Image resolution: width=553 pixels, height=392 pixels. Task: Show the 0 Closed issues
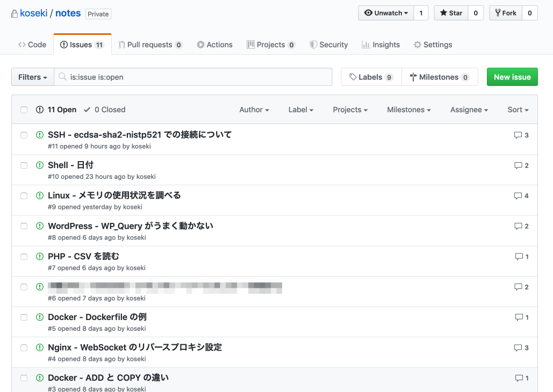coord(105,110)
